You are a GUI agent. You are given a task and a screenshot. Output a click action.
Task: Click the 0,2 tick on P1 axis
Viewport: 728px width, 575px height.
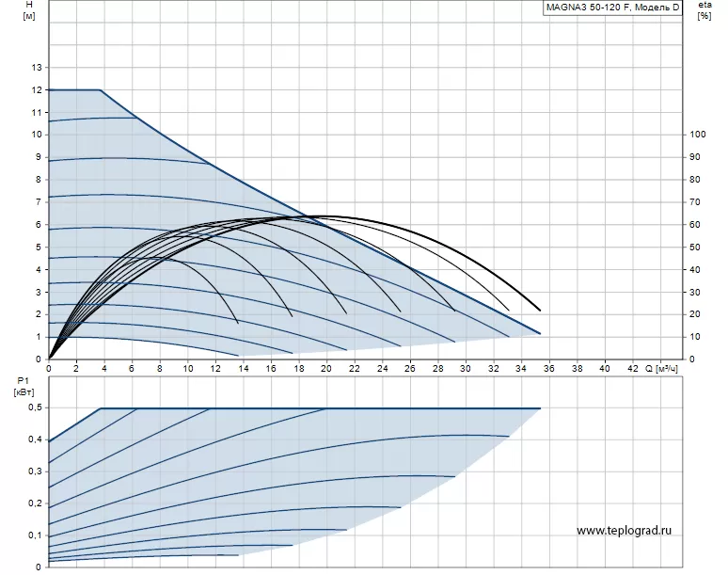[36, 503]
